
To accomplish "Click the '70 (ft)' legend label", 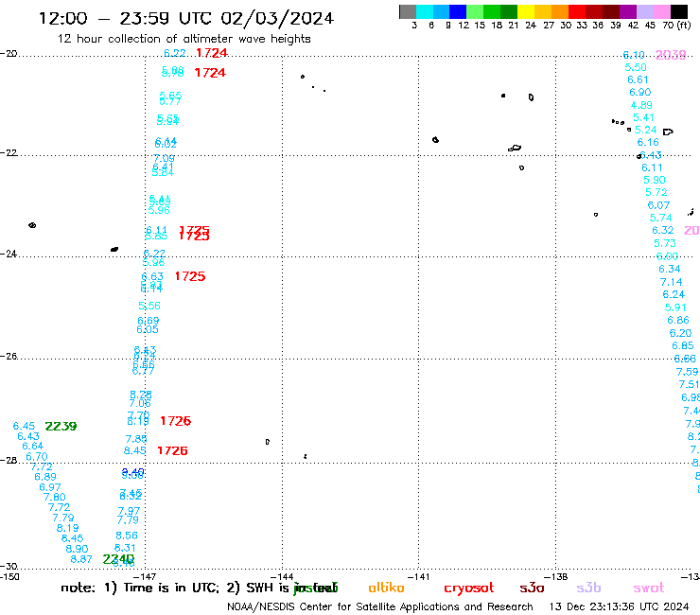I will coord(676,26).
